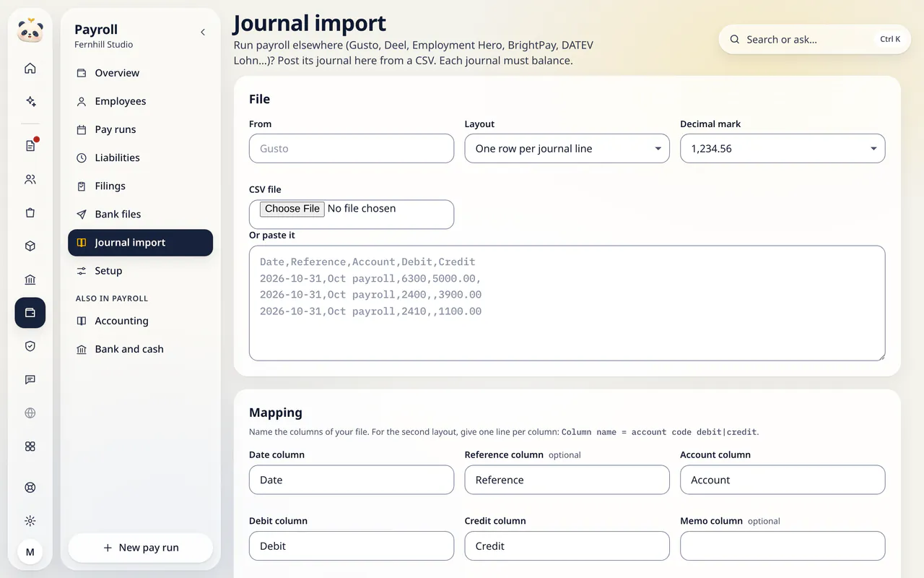
Task: Open Liabilities section
Action: coord(141,158)
